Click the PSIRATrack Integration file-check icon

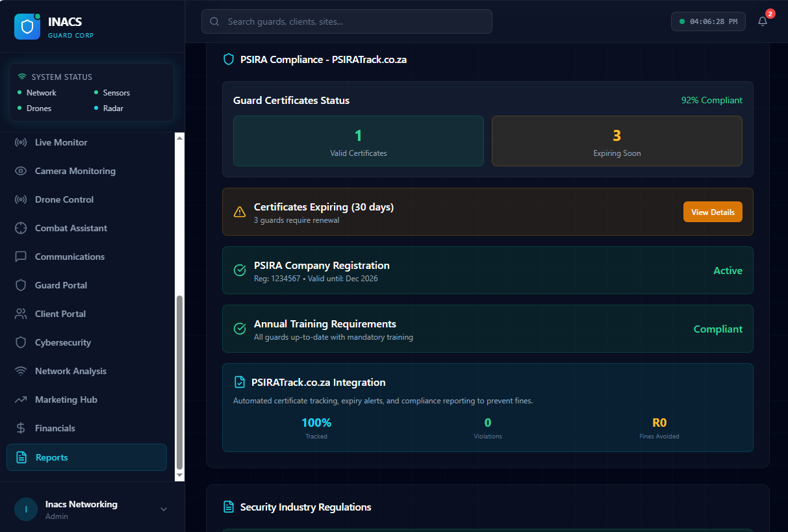click(x=240, y=382)
